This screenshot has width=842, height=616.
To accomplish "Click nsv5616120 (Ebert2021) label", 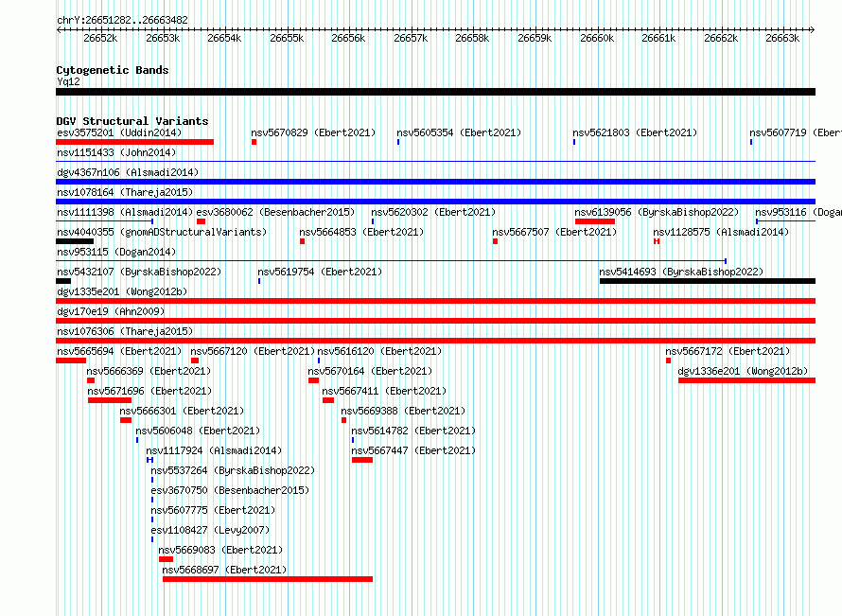I will [x=379, y=351].
